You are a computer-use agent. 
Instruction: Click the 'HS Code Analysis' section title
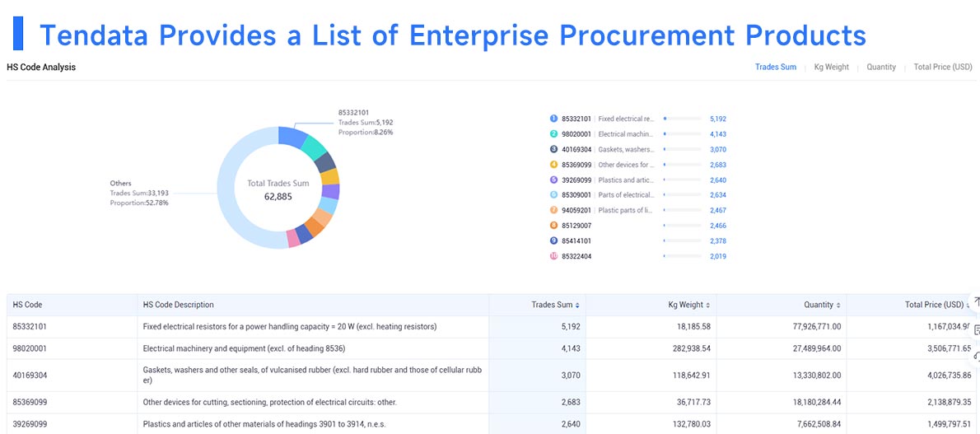pyautogui.click(x=41, y=67)
